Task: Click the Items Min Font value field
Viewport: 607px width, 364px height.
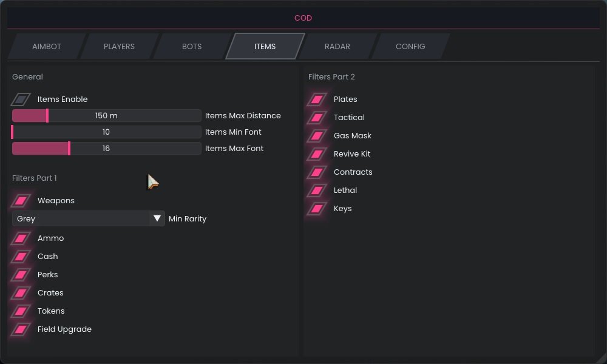Action: [x=106, y=132]
